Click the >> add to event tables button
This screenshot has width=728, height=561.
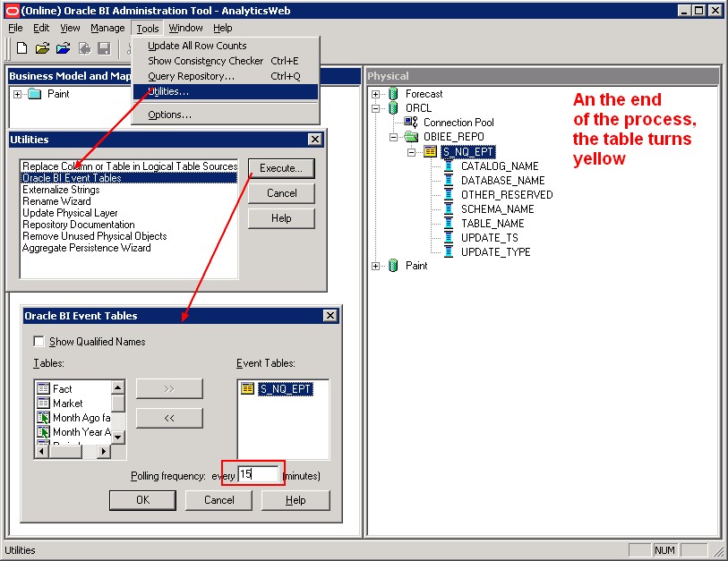[x=169, y=388]
